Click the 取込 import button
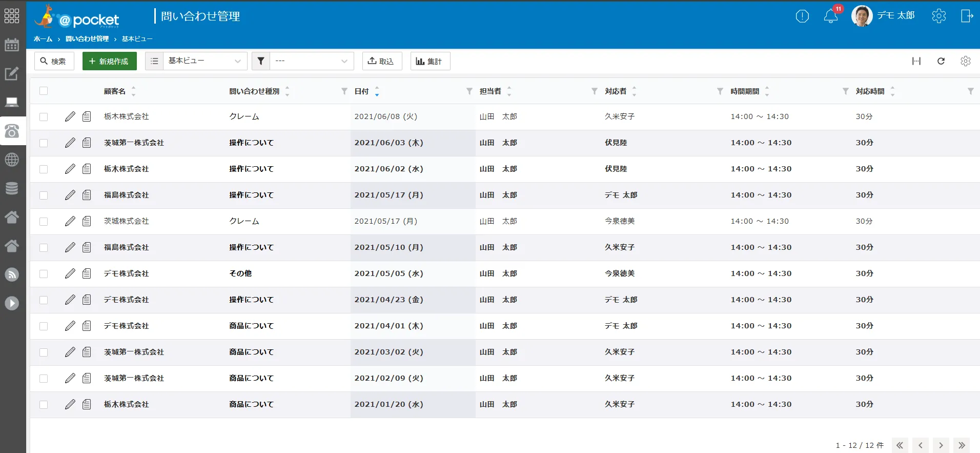 click(382, 61)
